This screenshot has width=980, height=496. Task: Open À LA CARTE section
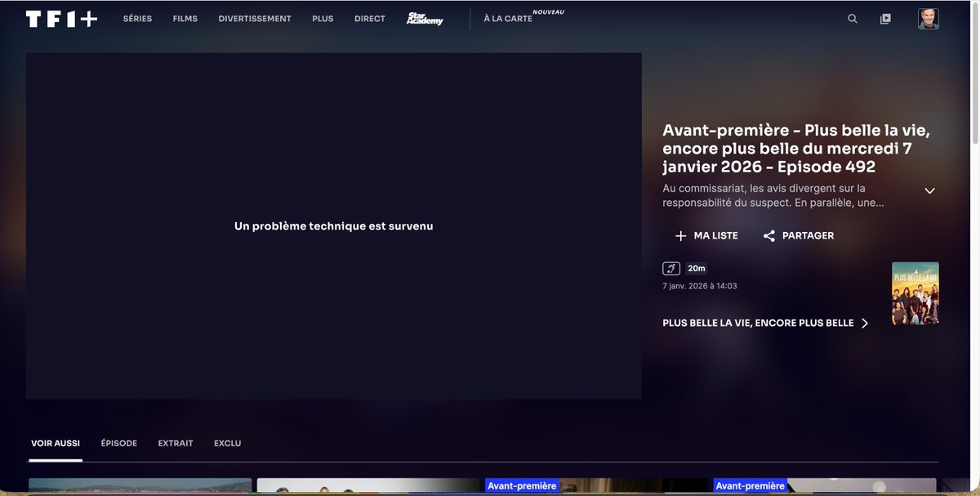click(x=508, y=19)
